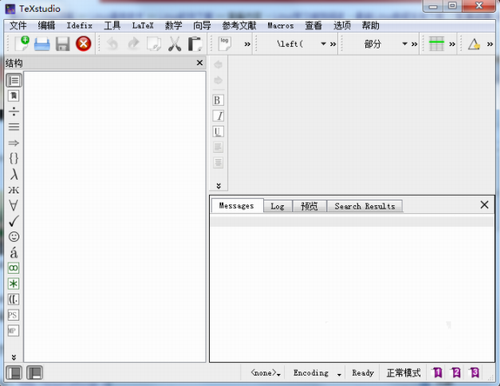Screen dimensions: 500x386
Task: Open the Greek letters (λ) panel
Action: (x=14, y=174)
